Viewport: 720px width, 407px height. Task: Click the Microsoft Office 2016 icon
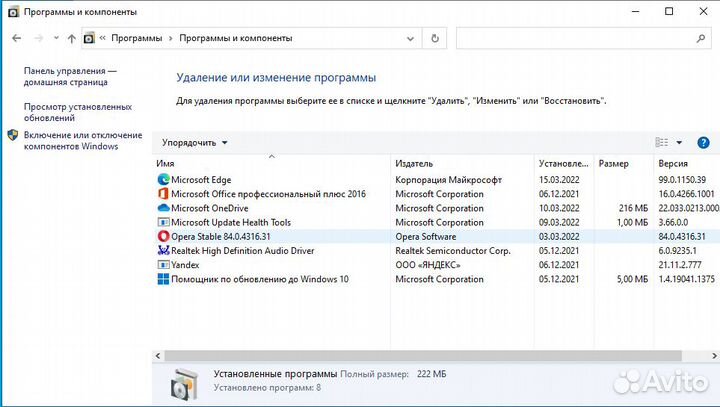click(163, 194)
